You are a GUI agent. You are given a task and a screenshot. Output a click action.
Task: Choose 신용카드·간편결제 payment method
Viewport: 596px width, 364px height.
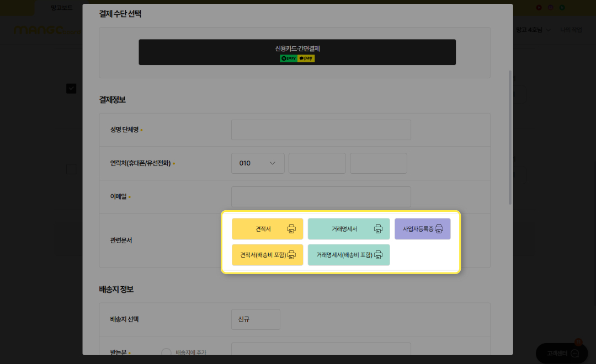[x=297, y=52]
